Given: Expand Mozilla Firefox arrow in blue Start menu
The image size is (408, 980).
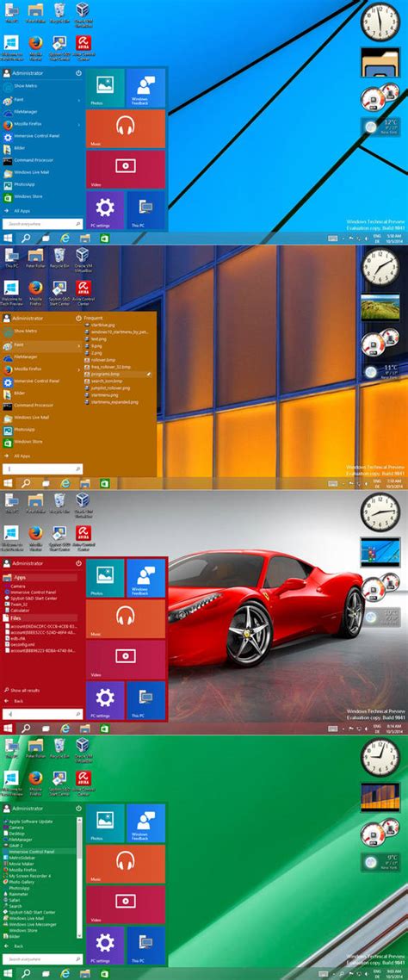Looking at the screenshot, I should pyautogui.click(x=78, y=124).
